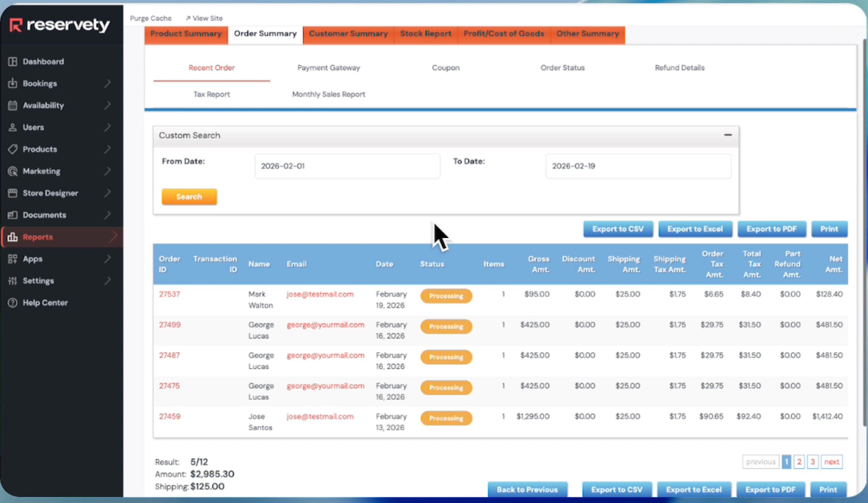Switch to the Stock Report tab
The height and width of the screenshot is (503, 868).
(x=426, y=34)
